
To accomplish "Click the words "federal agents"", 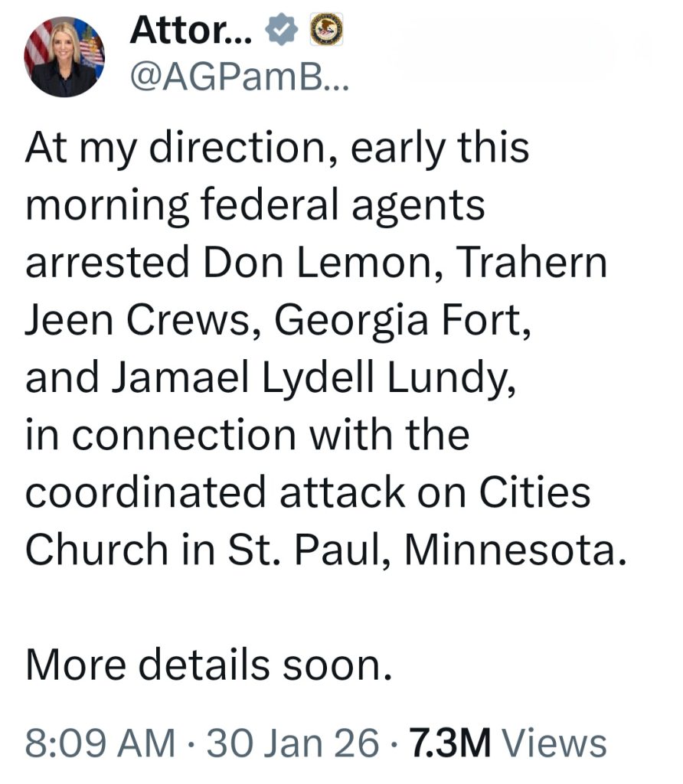I will 379,206.
